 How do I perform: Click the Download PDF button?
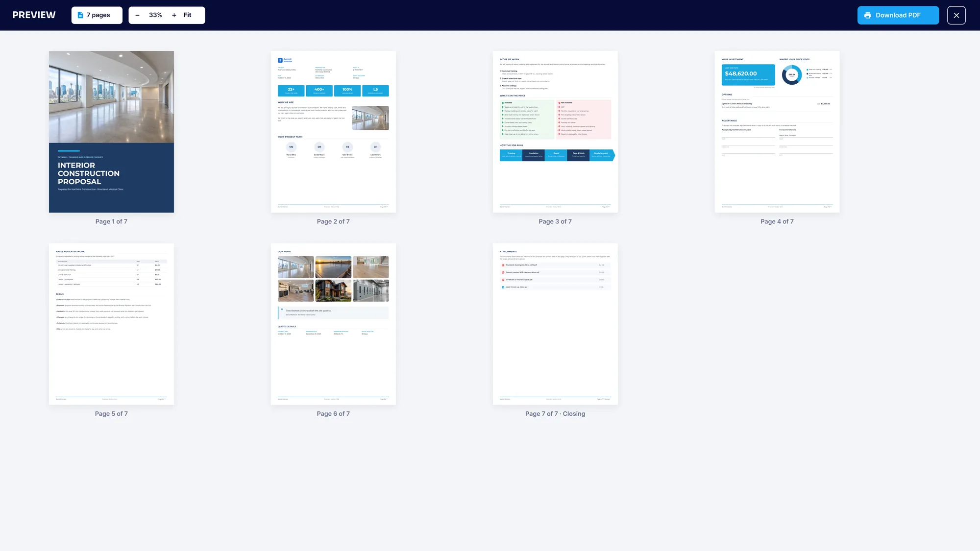pyautogui.click(x=898, y=15)
